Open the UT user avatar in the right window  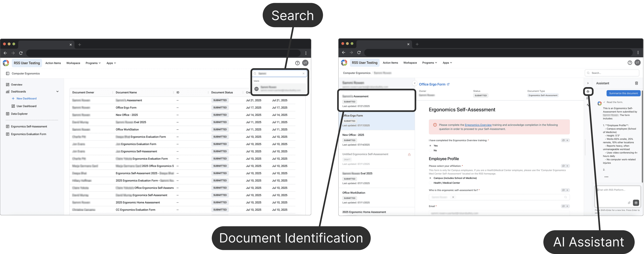pyautogui.click(x=638, y=63)
